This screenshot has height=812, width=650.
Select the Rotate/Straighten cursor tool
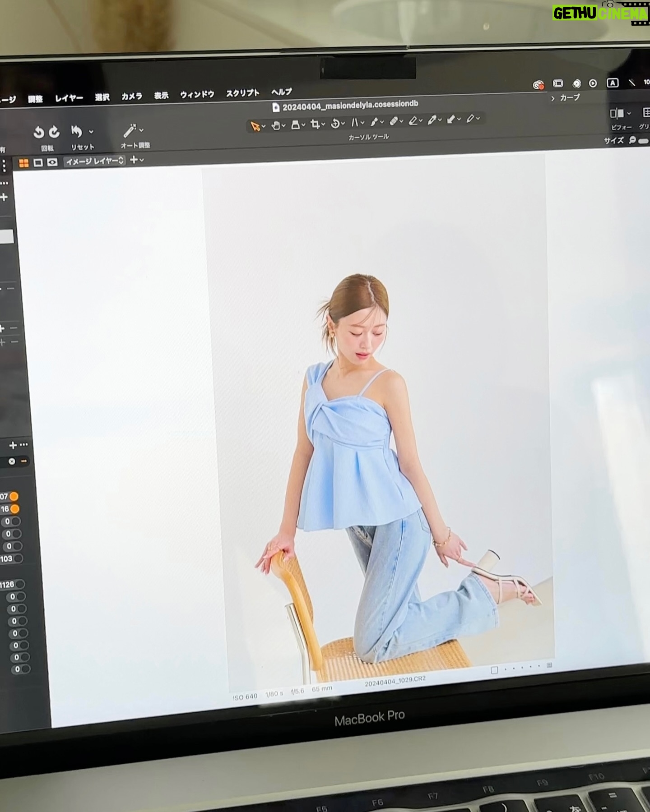click(335, 124)
